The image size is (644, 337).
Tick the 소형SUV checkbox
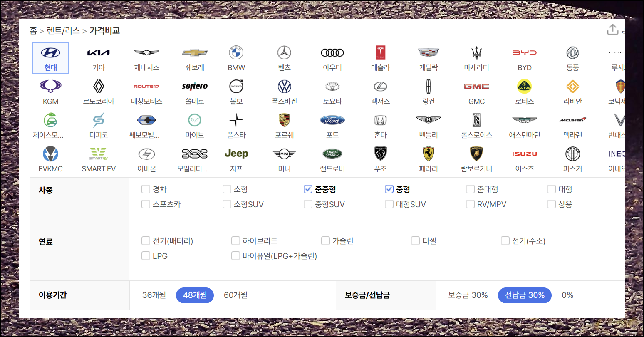click(x=227, y=204)
